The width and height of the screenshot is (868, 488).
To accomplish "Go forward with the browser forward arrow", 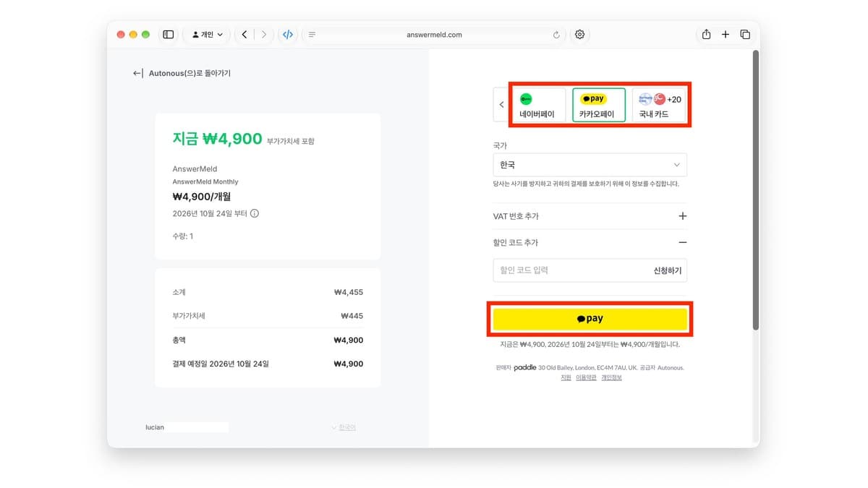I will [264, 34].
